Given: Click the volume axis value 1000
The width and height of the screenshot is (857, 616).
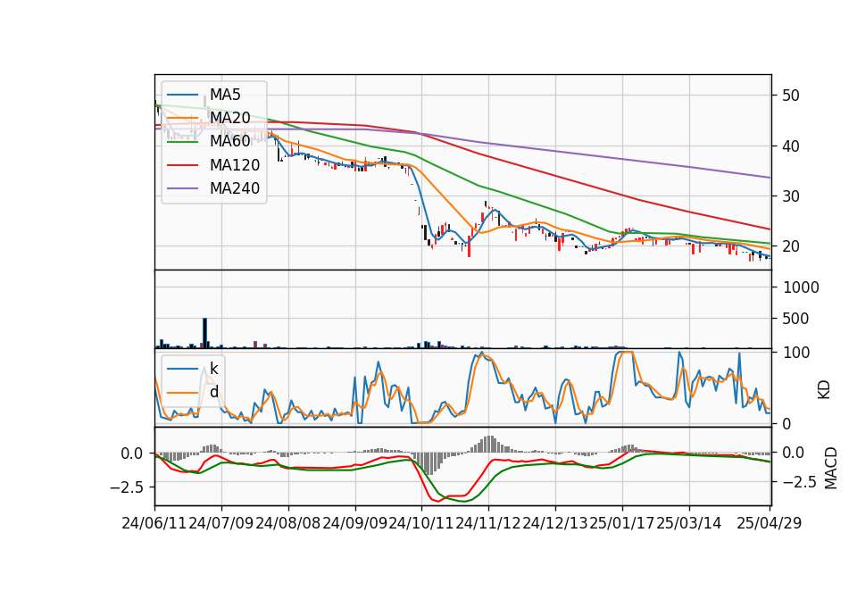Looking at the screenshot, I should pos(801,287).
